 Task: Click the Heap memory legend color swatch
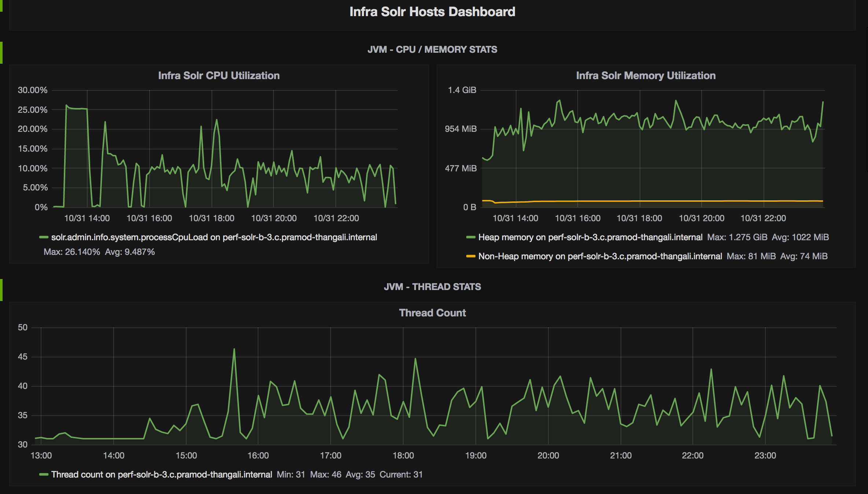click(x=471, y=237)
